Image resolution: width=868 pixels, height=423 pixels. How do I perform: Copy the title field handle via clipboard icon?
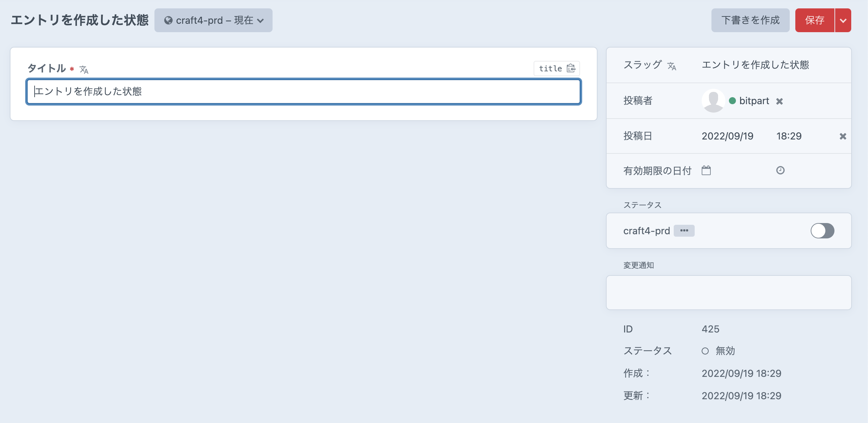click(571, 69)
